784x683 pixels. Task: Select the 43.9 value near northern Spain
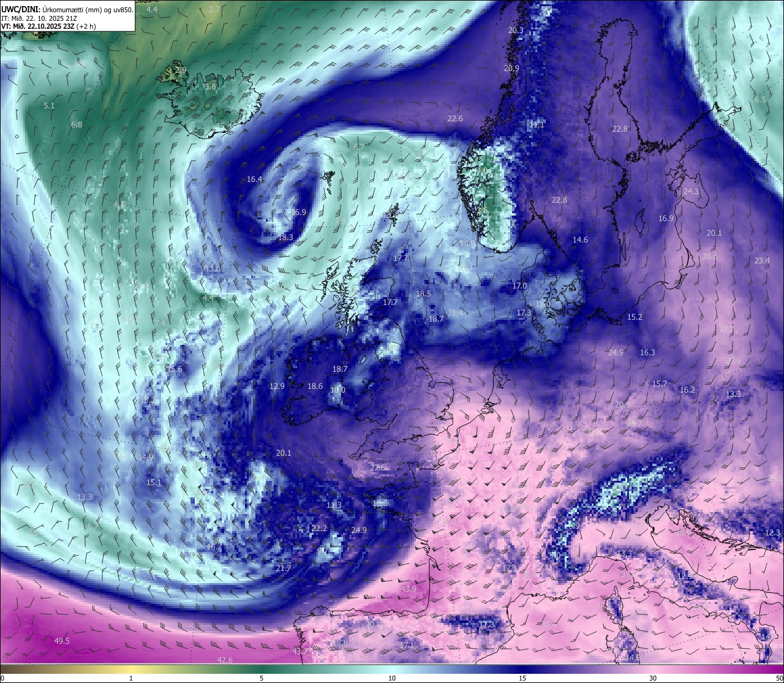[x=409, y=589]
